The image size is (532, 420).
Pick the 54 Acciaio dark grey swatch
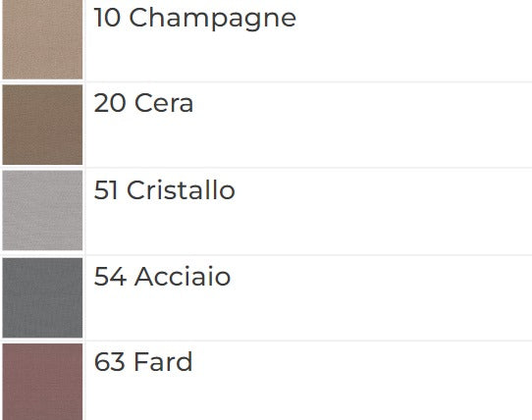click(42, 297)
